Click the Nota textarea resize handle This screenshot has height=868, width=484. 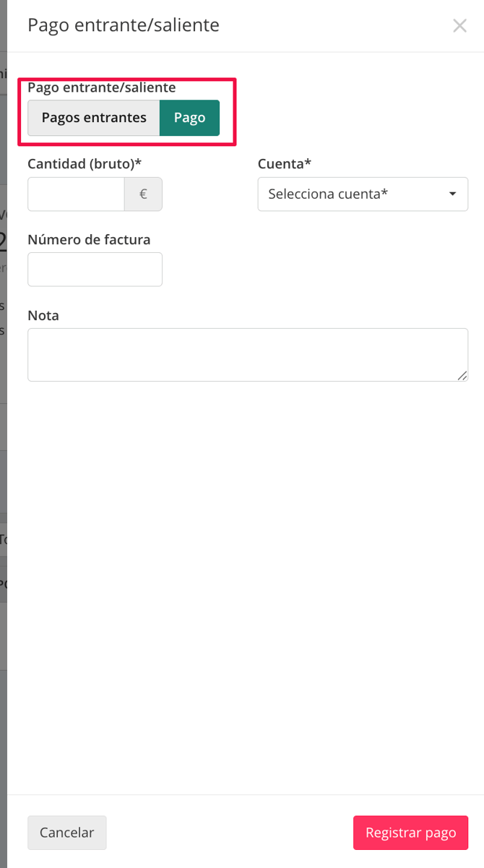pos(462,376)
